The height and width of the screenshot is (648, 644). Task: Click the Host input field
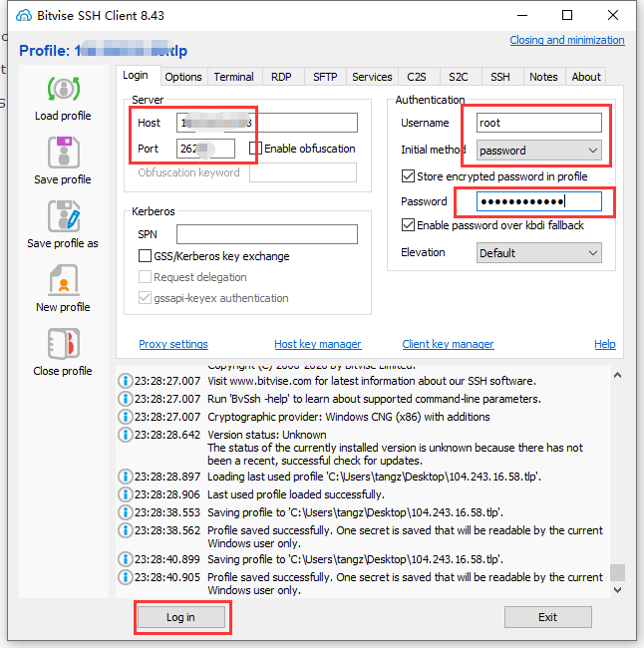click(x=267, y=123)
